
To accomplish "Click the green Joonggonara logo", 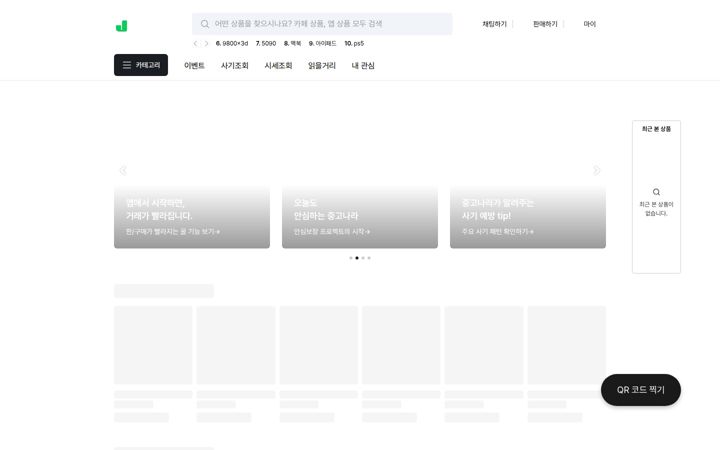I will pyautogui.click(x=122, y=26).
